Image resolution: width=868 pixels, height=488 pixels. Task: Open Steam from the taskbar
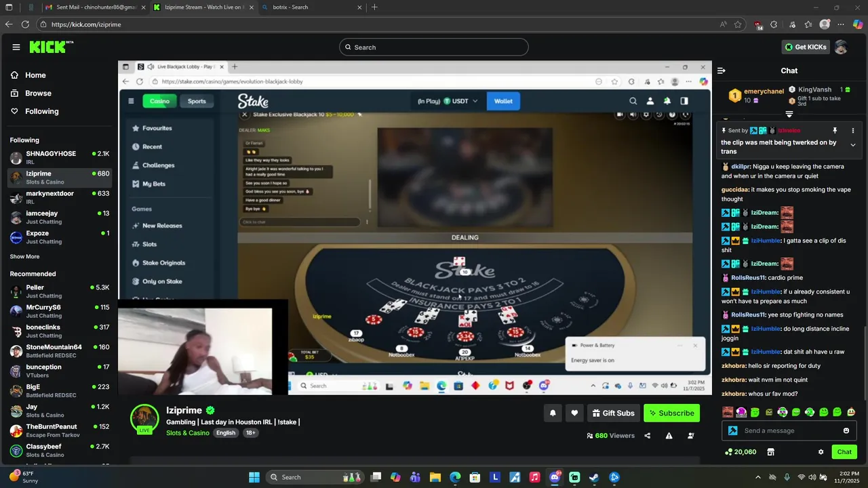pyautogui.click(x=594, y=477)
